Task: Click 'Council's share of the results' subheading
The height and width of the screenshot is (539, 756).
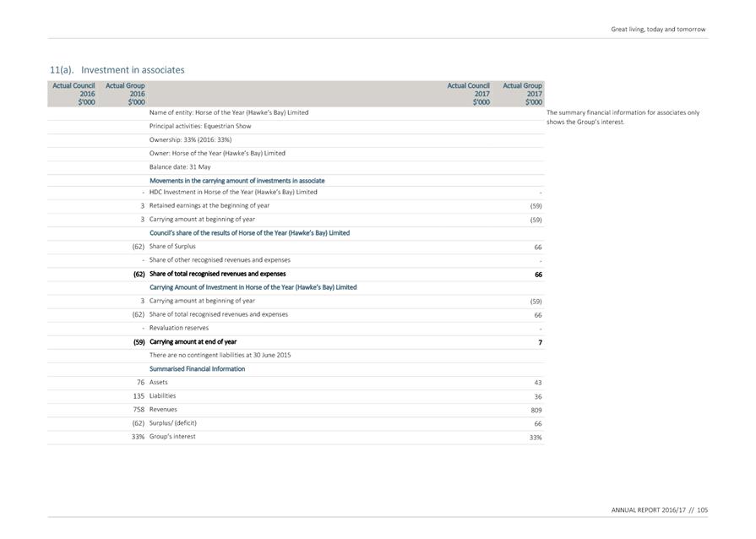Action: point(250,233)
